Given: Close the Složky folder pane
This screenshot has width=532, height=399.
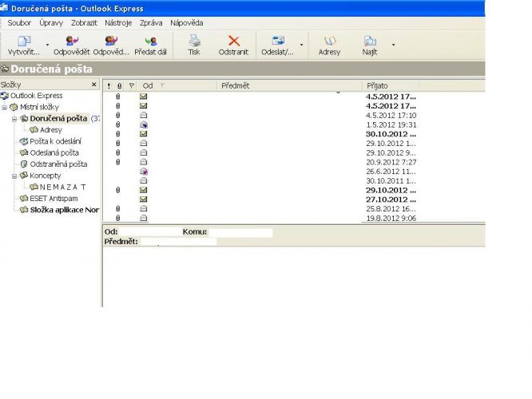Looking at the screenshot, I should click(94, 85).
